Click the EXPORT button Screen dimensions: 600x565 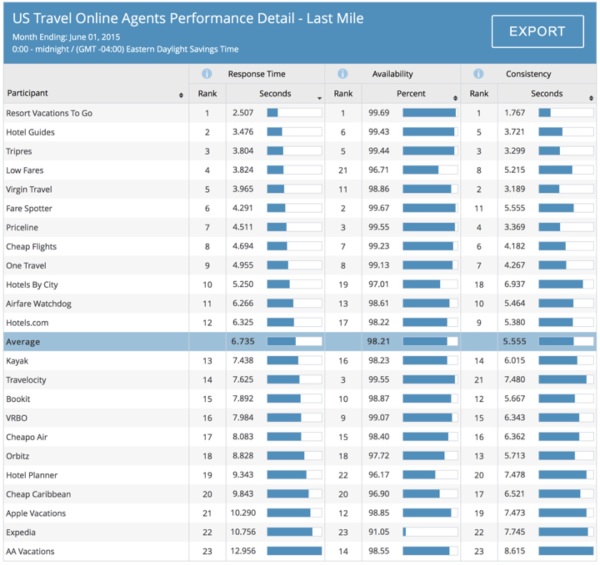(537, 31)
